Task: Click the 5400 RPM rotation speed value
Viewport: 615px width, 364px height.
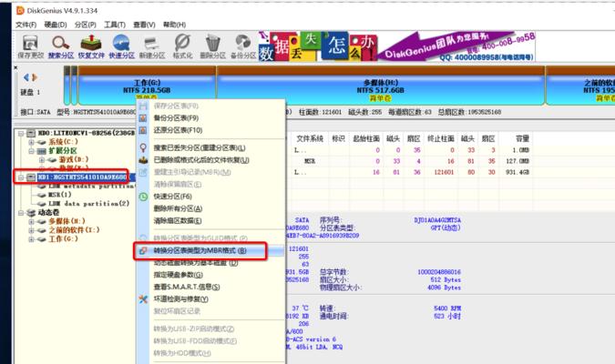Action: pyautogui.click(x=447, y=308)
